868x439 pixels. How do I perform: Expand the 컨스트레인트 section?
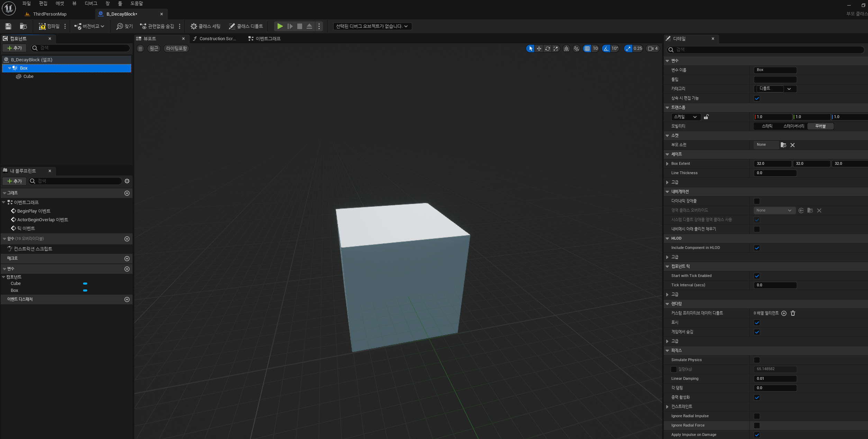click(x=667, y=407)
